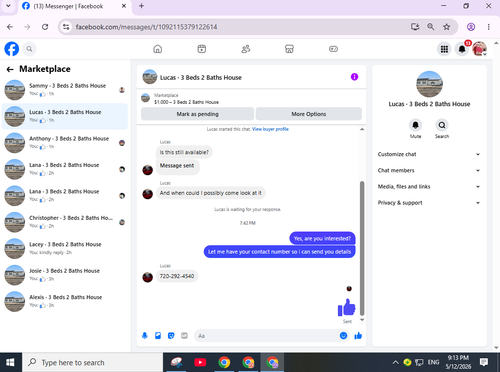Image resolution: width=500 pixels, height=372 pixels.
Task: Click scroll-up arrow of chat scrollbar
Action: [362, 129]
